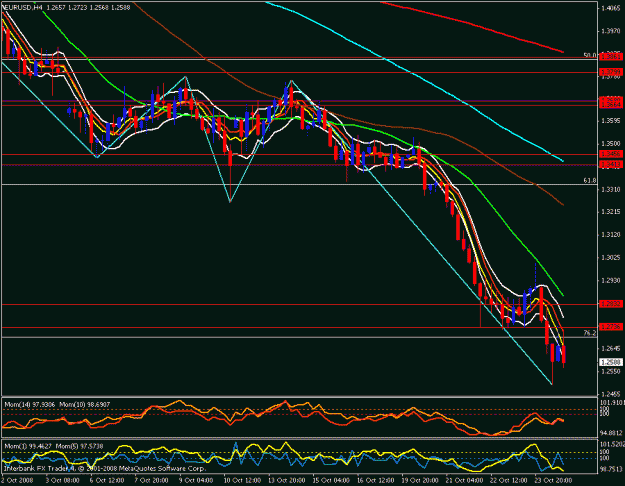Viewport: 625px width, 486px height.
Task: Click the 15 Oct 04:00 time label
Action: [331, 480]
